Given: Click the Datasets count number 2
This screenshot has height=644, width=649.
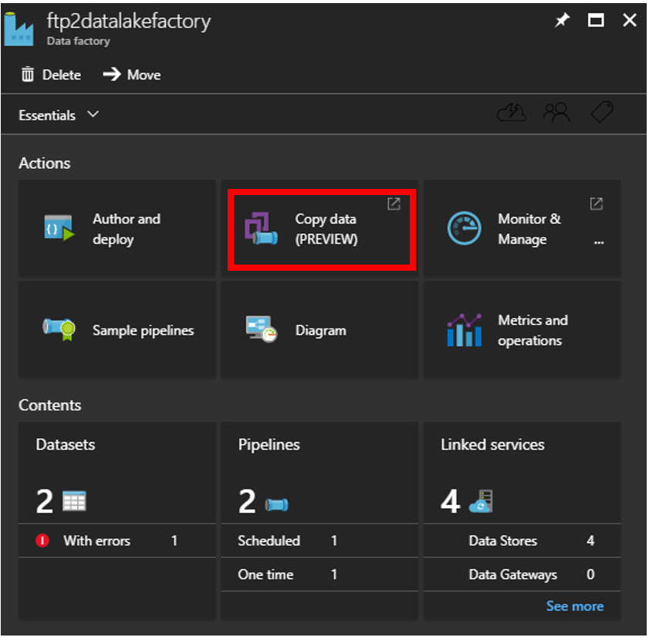Looking at the screenshot, I should coord(45,501).
